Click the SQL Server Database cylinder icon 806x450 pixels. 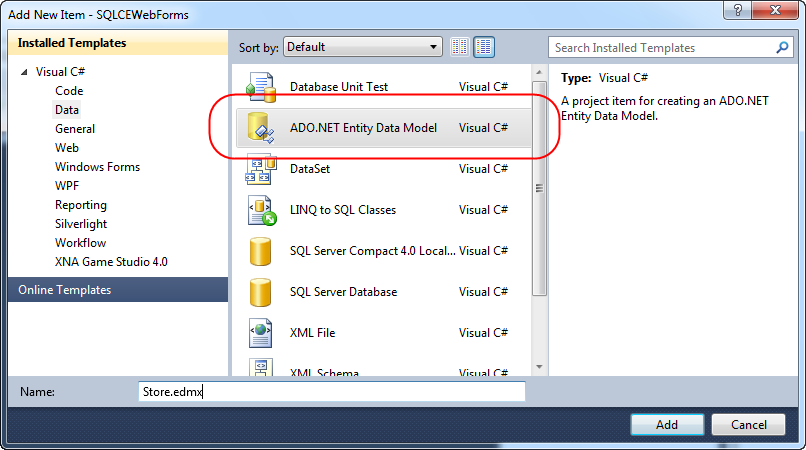click(261, 292)
